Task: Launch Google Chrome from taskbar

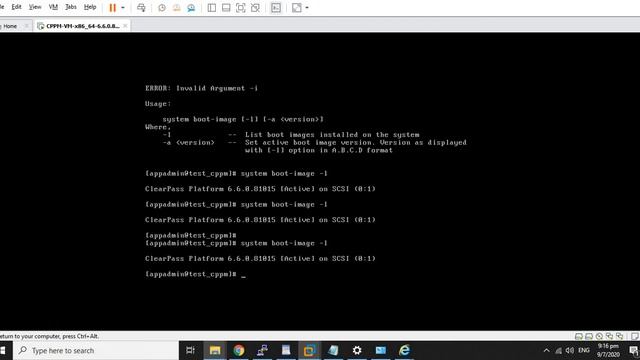Action: (239, 350)
